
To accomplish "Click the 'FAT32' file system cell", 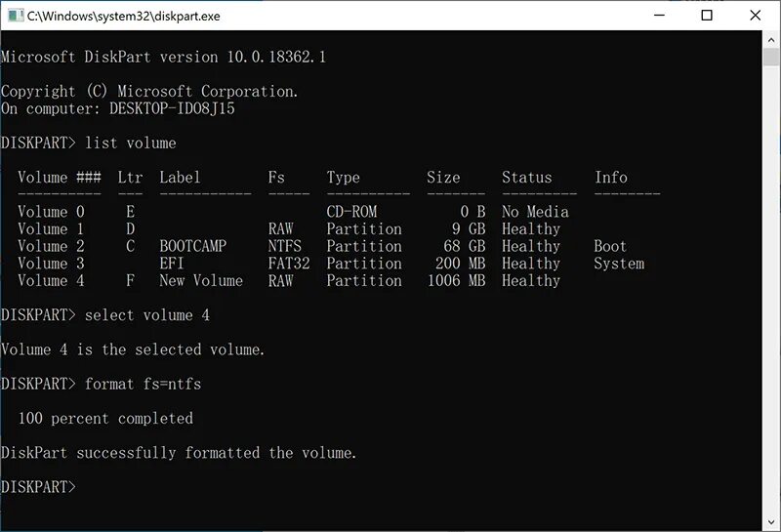I will 289,264.
